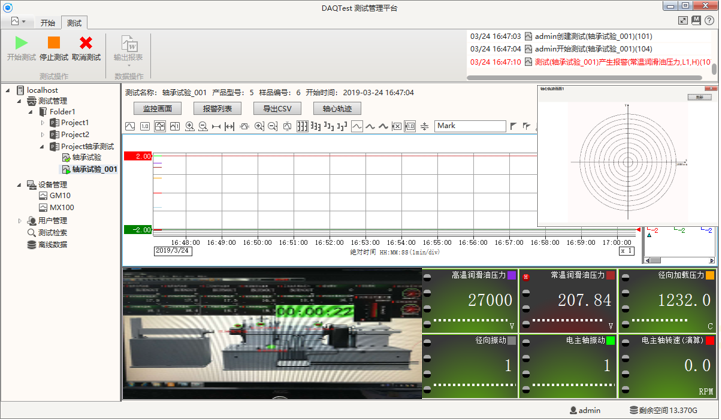Switch to the 开始 ribbon tab
Screen dimensions: 721x420
pyautogui.click(x=48, y=22)
